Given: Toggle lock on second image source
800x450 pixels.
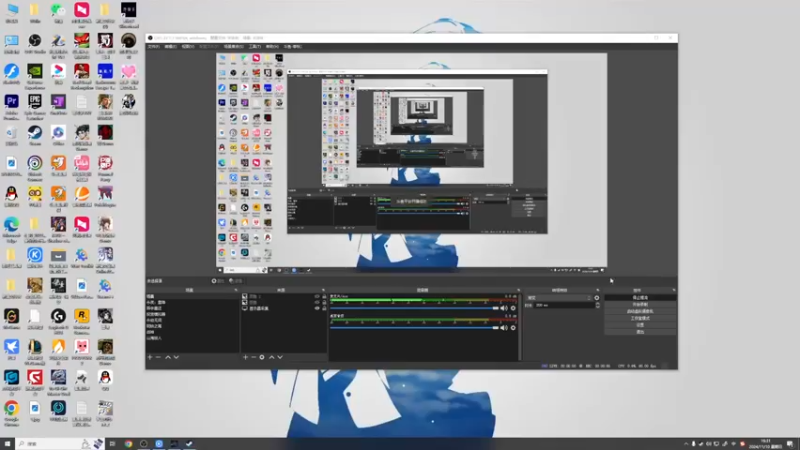Looking at the screenshot, I should tap(324, 303).
